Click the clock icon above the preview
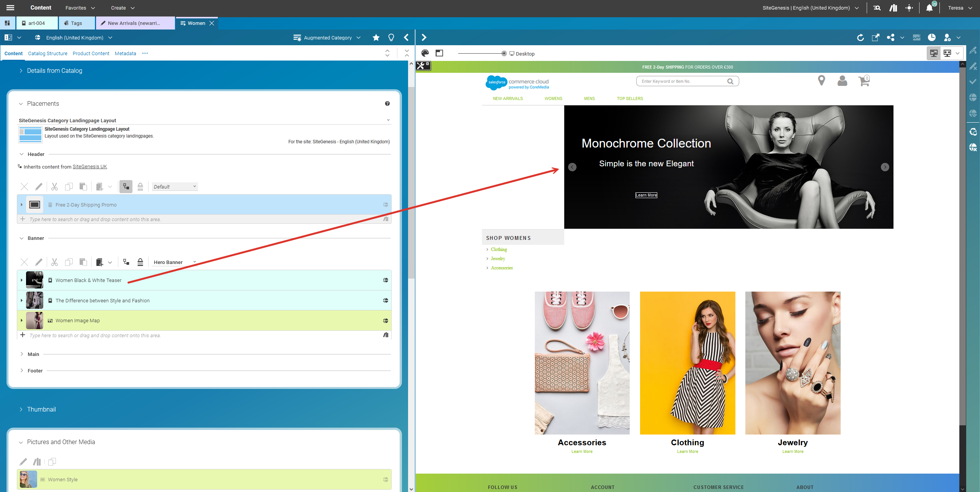The image size is (980, 492). click(932, 37)
